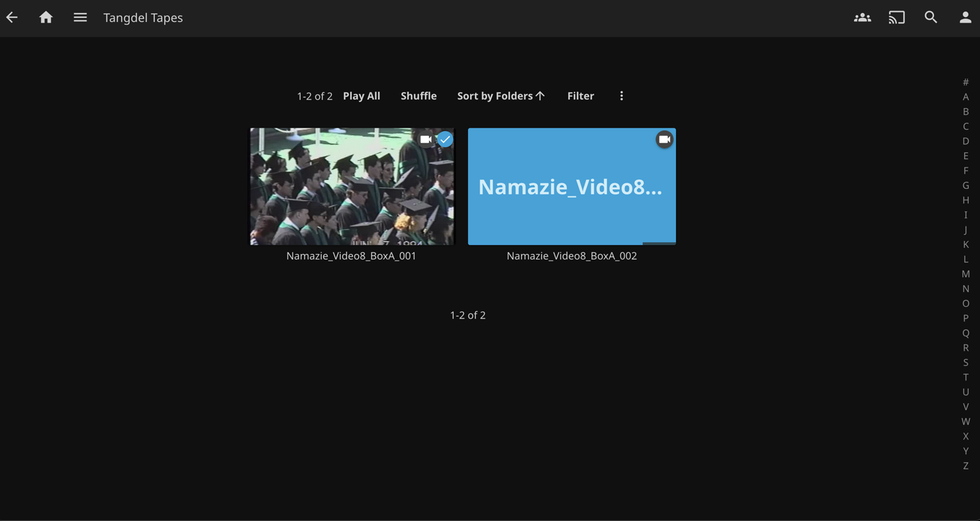Open the three-dot overflow menu
Image resolution: width=980 pixels, height=521 pixels.
(621, 95)
